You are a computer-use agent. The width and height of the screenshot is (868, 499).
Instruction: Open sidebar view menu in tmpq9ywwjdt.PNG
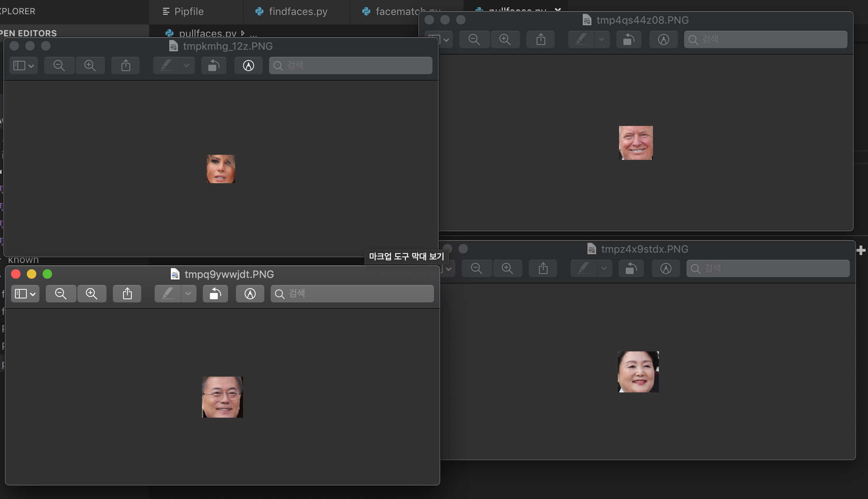(25, 294)
